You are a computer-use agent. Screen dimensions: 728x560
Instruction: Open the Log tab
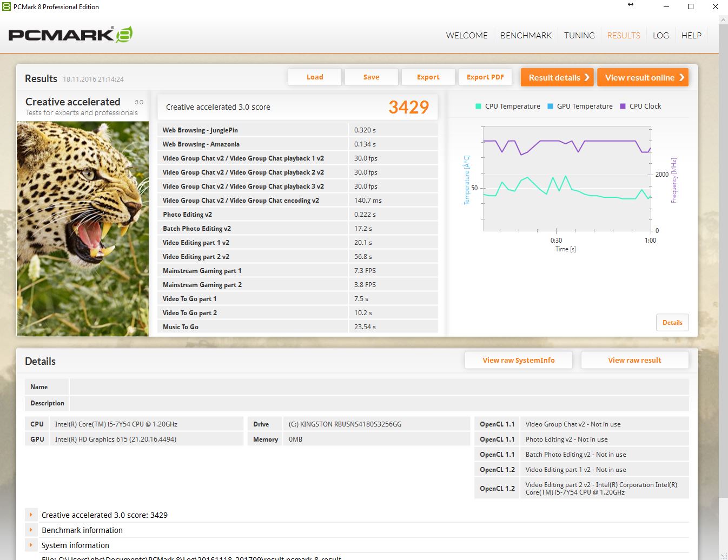(660, 36)
